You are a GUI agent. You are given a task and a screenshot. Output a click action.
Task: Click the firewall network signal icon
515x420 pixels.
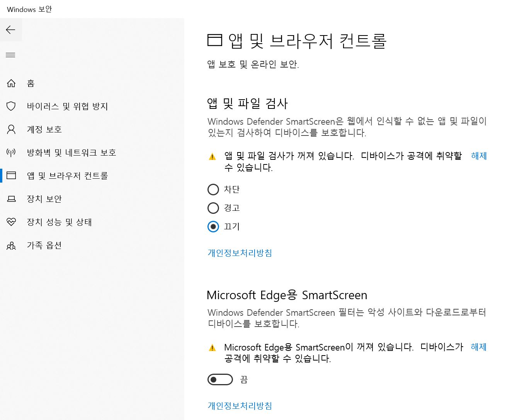click(11, 152)
